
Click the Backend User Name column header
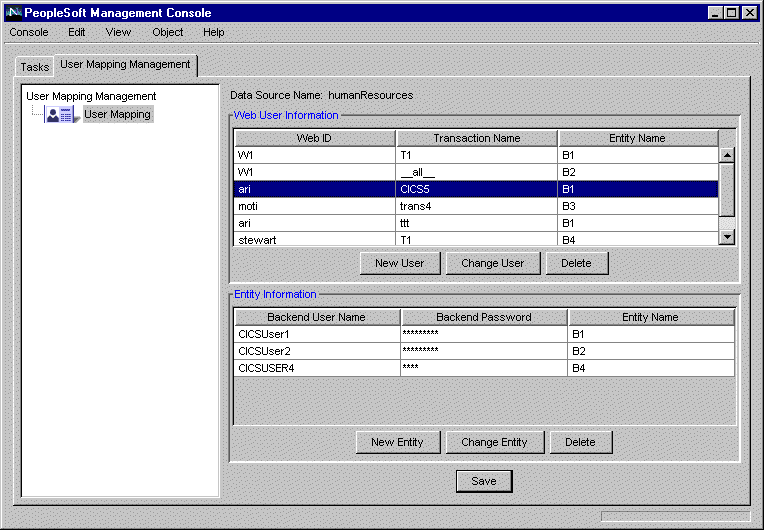[x=317, y=317]
